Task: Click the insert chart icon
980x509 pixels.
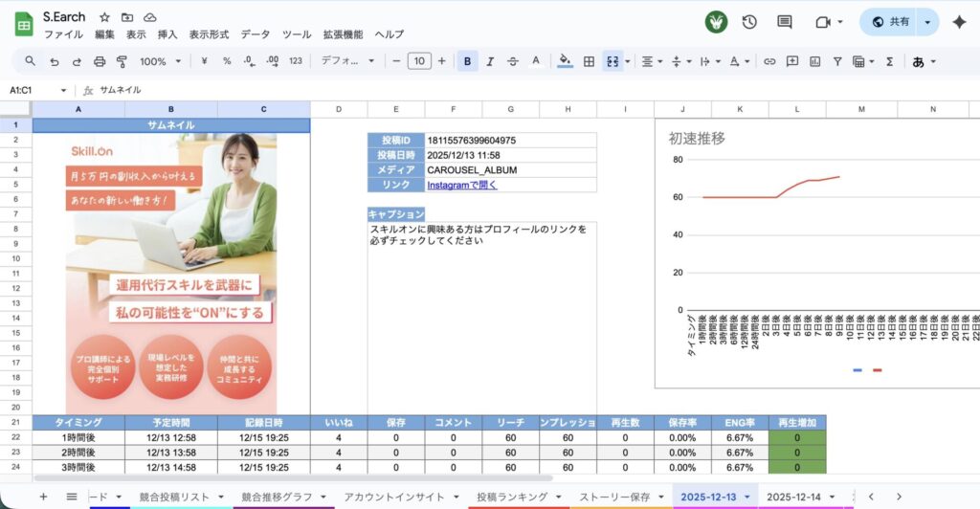Action: (x=814, y=61)
